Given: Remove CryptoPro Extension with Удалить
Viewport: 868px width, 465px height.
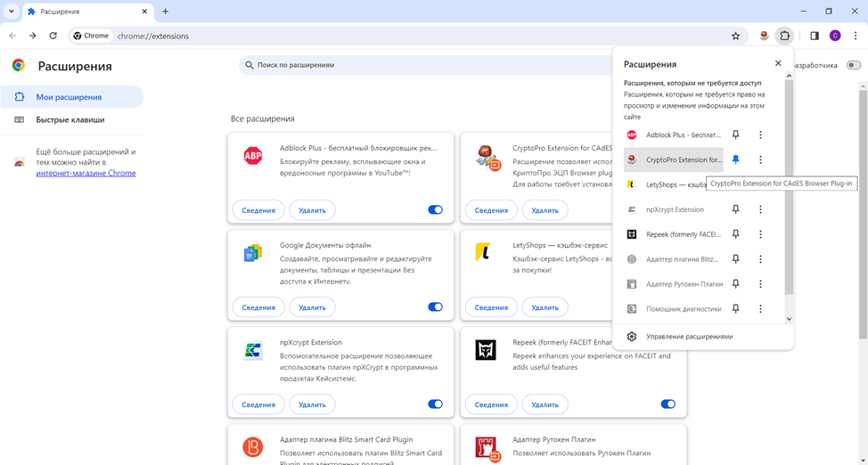Looking at the screenshot, I should (545, 210).
